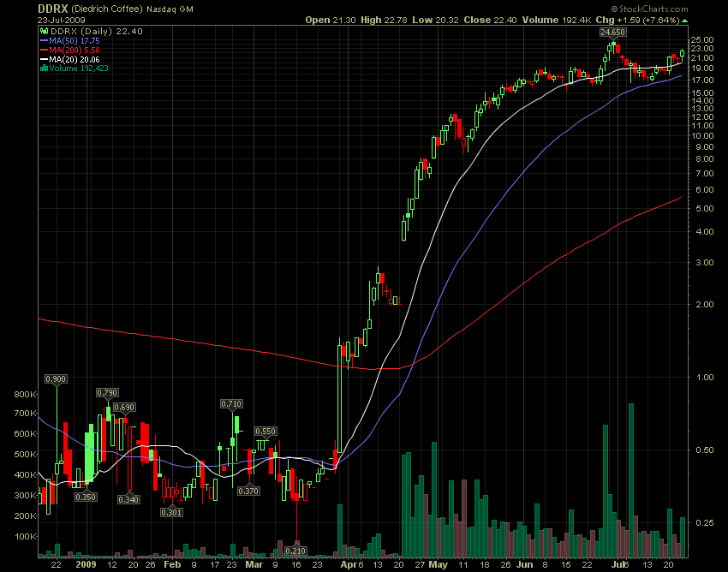Click the white MA(20) legend line swatch
The image size is (728, 572).
pos(44,59)
